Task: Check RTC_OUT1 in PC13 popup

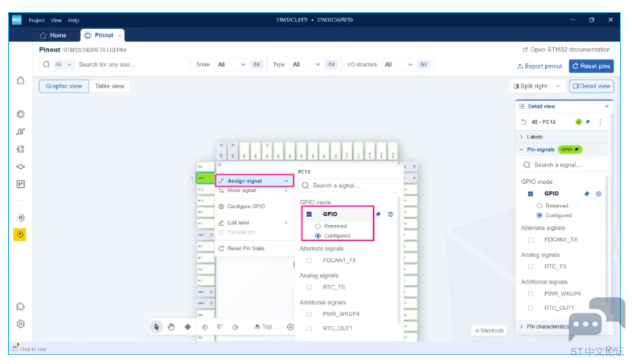Action: pos(309,329)
